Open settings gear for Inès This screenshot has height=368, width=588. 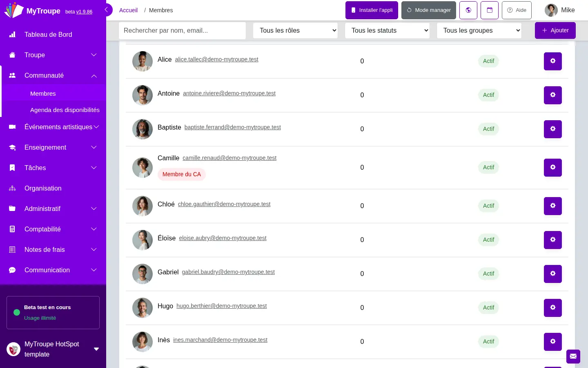[553, 342]
